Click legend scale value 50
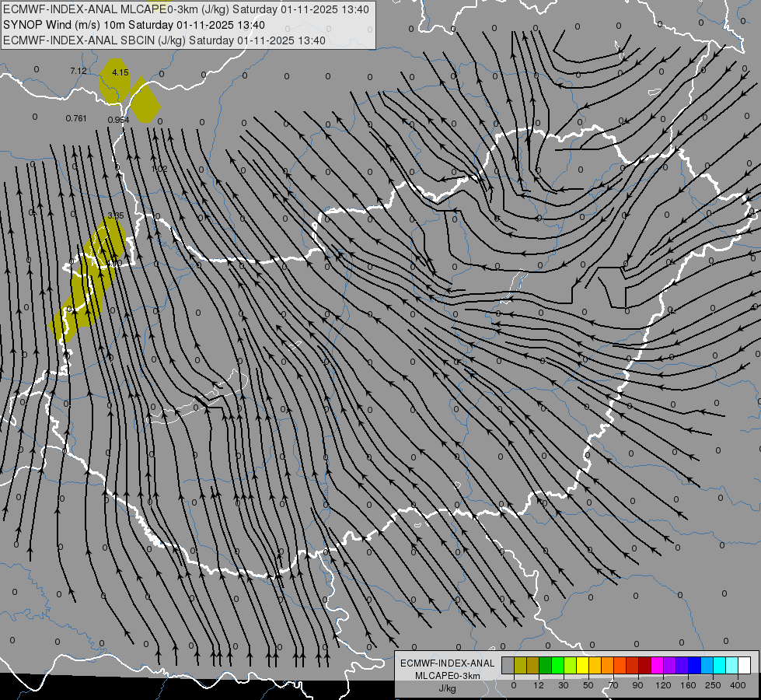The height and width of the screenshot is (700, 761). tap(588, 685)
